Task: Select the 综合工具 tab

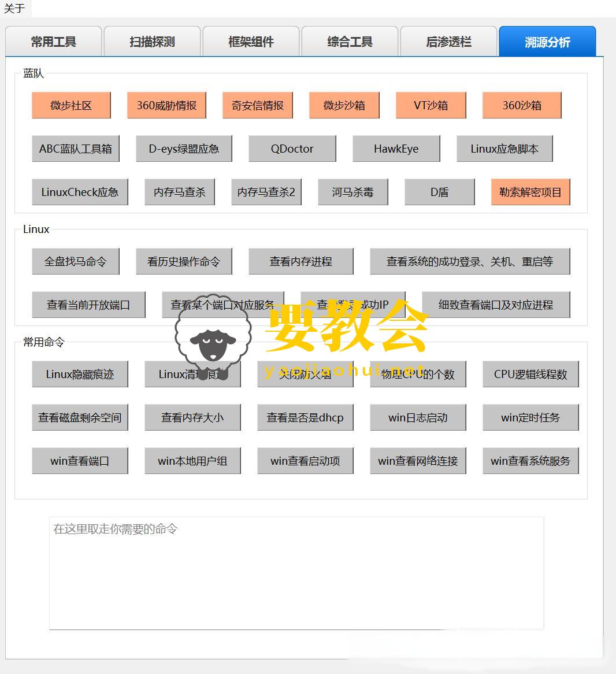Action: (350, 41)
